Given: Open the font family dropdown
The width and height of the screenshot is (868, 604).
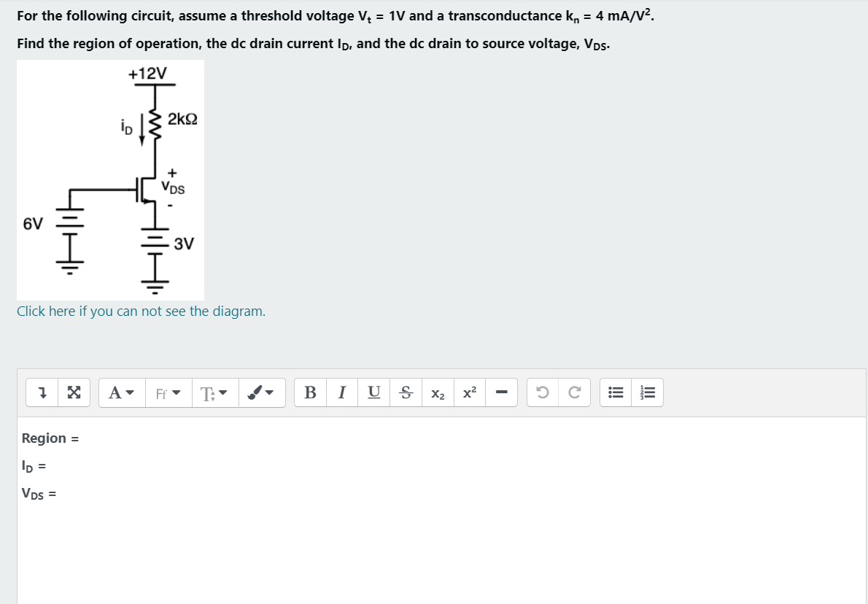Looking at the screenshot, I should coord(168,392).
